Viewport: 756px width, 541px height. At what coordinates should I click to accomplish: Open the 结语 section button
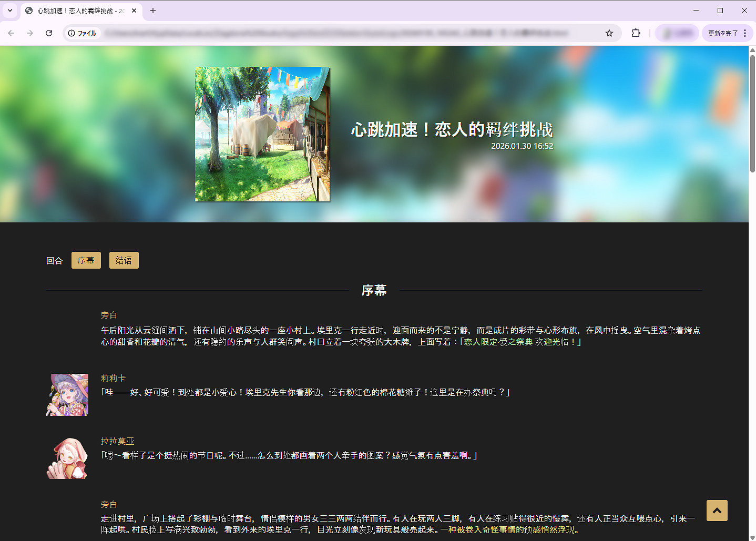pyautogui.click(x=124, y=260)
